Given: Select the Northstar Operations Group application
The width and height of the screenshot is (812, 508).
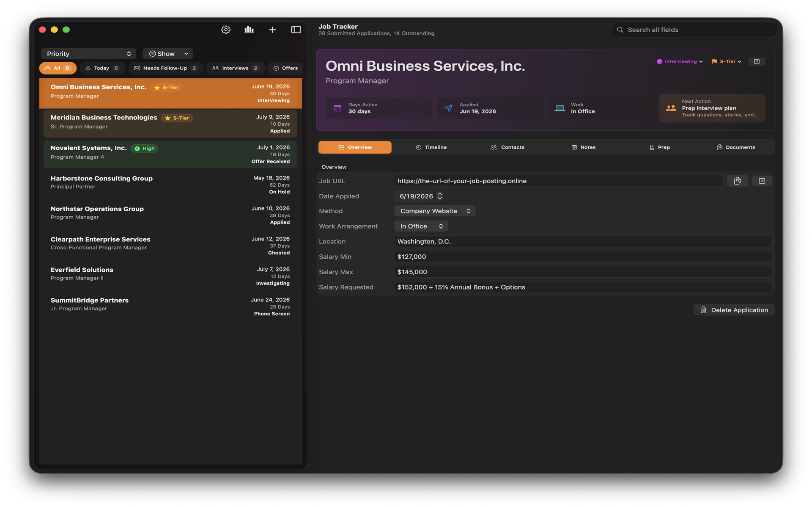Looking at the screenshot, I should (170, 215).
